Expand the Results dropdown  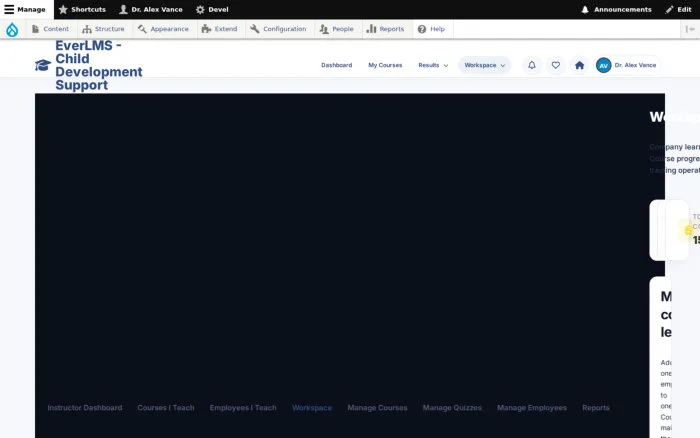433,65
